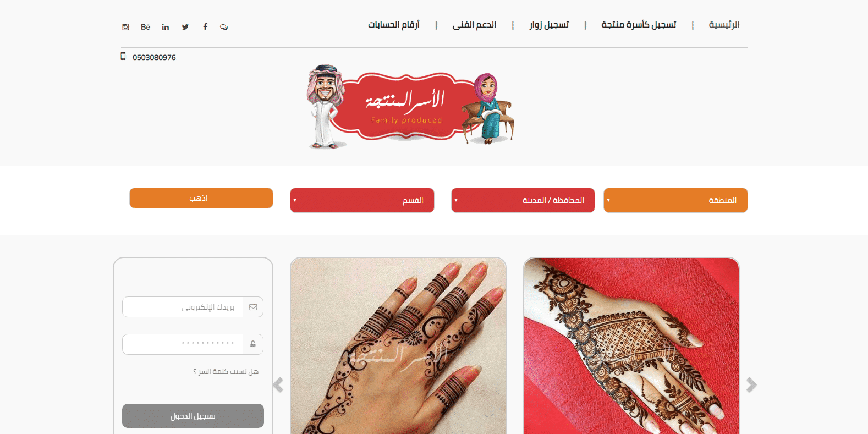
Task: Open the LinkedIn social icon
Action: click(x=166, y=27)
